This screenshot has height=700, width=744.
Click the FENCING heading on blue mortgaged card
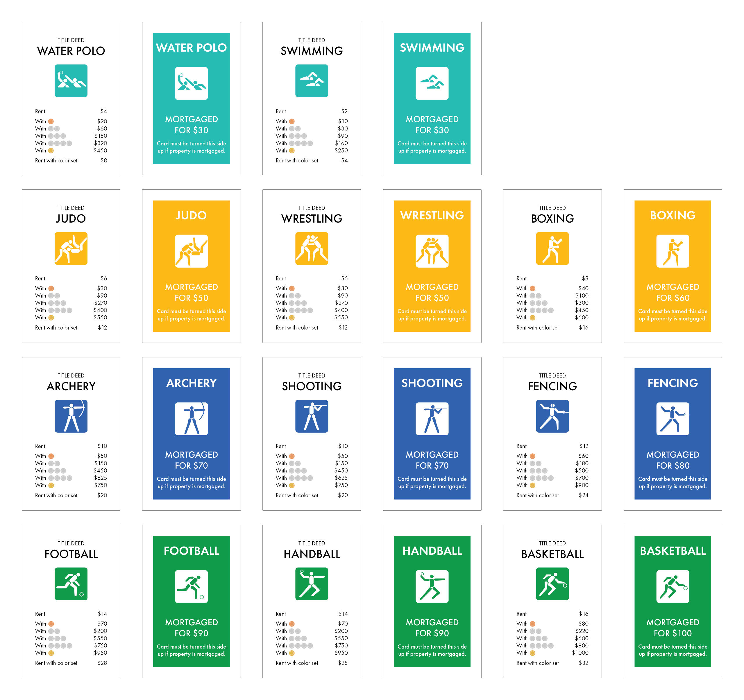673,383
